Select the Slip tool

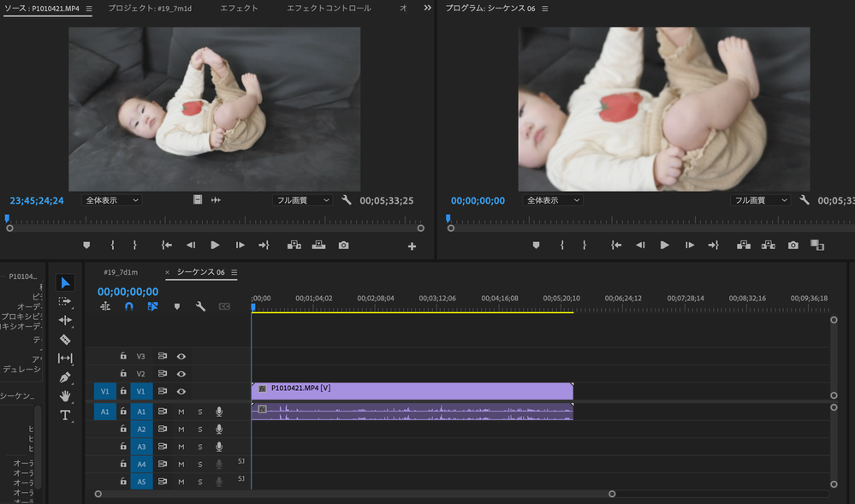pos(65,359)
